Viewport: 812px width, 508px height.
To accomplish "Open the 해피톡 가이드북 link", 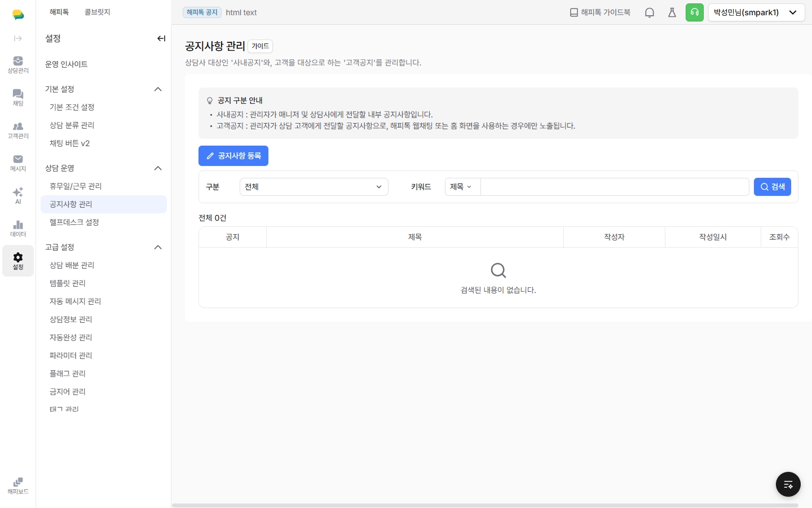I will coord(600,12).
